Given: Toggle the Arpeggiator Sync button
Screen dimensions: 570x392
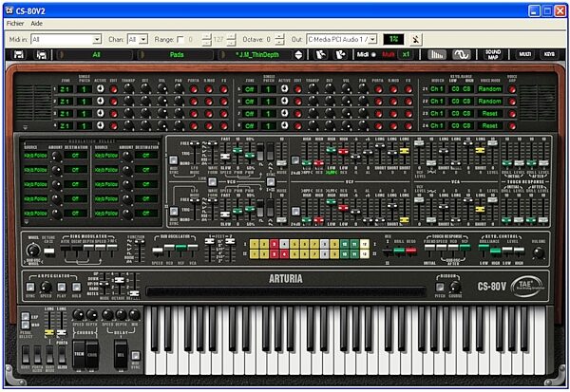Looking at the screenshot, I should point(30,287).
